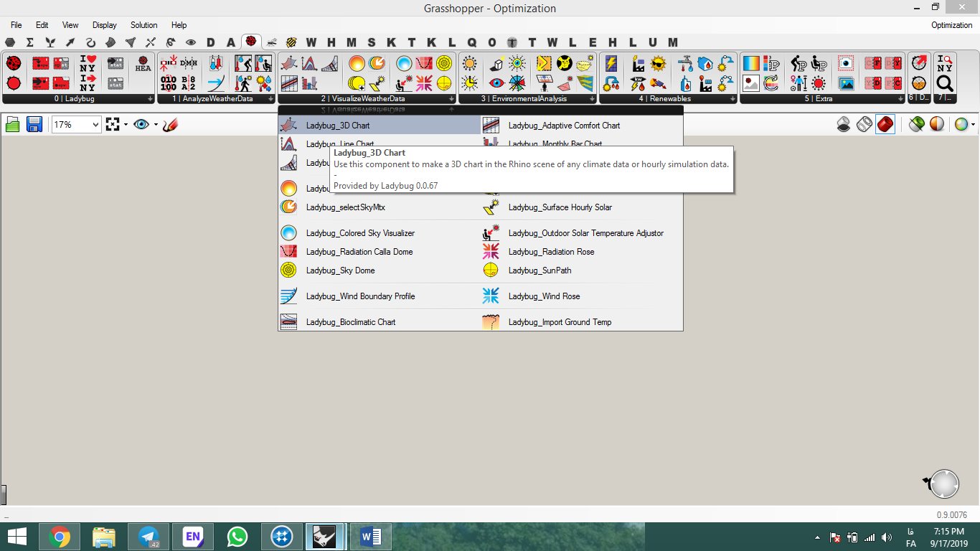980x551 pixels.
Task: Open the Honeybee striped bee tab
Action: point(291,42)
